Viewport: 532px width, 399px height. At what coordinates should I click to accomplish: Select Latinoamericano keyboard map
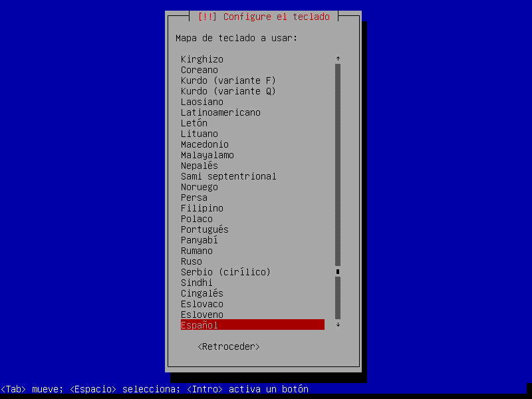(x=221, y=112)
